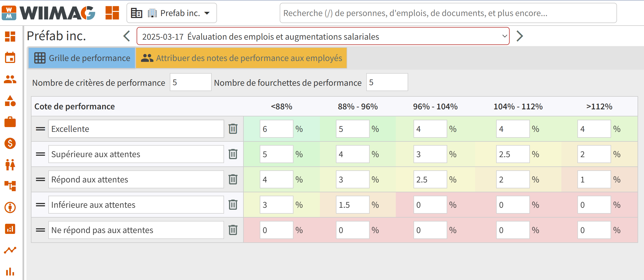Screen dimensions: 644x280
Task: Delete the Ne répond pas aux attentes row
Action: point(233,230)
